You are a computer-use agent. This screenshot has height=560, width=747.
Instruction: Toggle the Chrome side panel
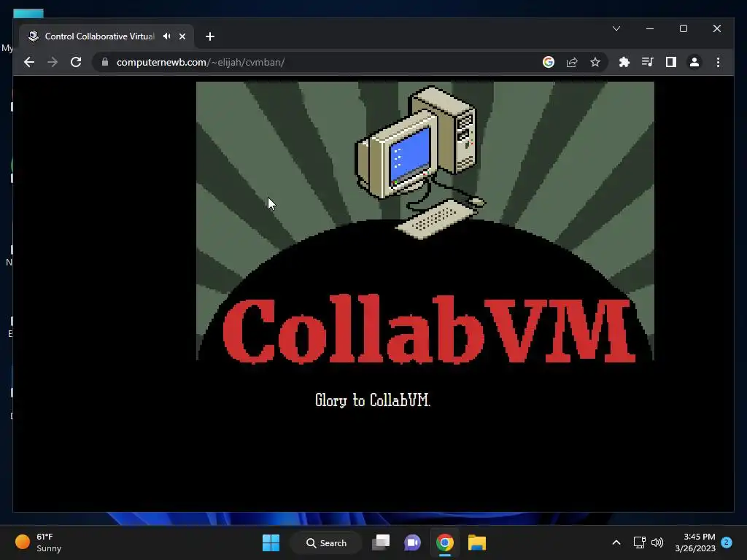[671, 62]
